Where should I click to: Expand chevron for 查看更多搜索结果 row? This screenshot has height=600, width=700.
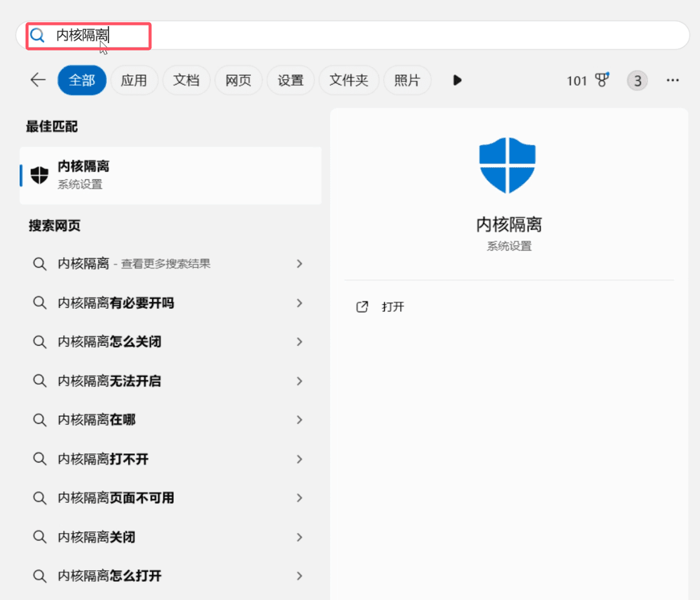[300, 264]
